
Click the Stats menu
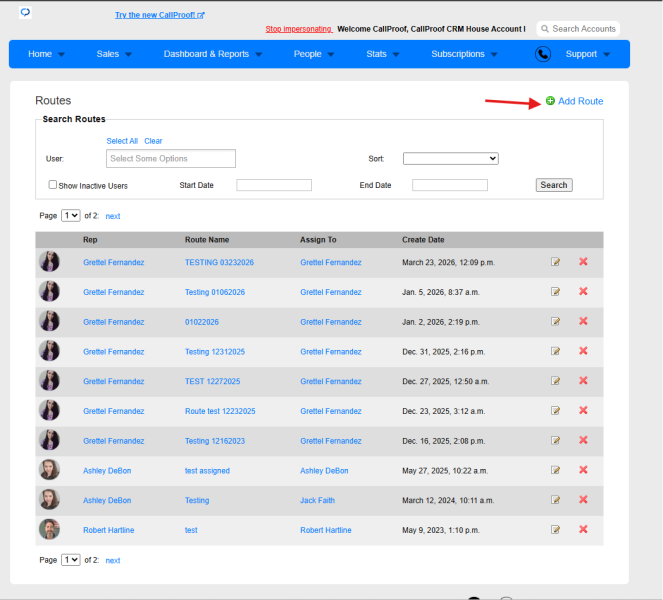(x=376, y=54)
